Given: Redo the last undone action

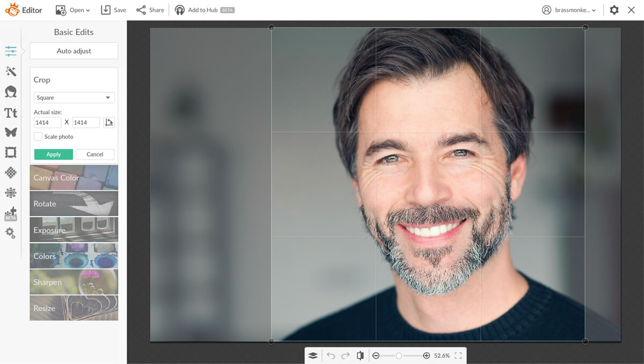Looking at the screenshot, I should [x=345, y=355].
